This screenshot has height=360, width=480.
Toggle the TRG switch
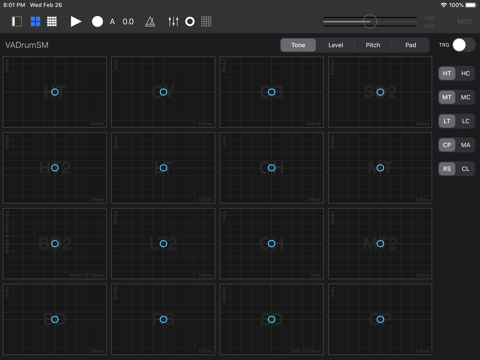pyautogui.click(x=464, y=45)
